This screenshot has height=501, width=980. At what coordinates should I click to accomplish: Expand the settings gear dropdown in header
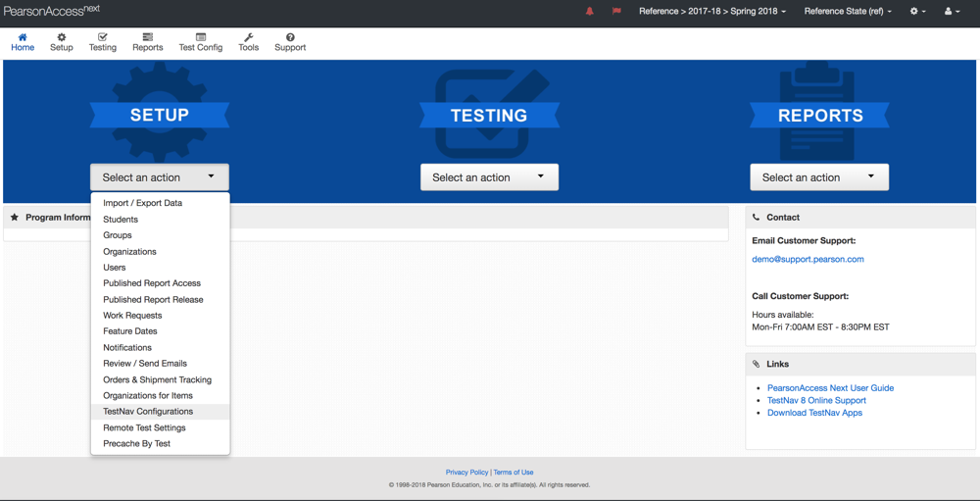click(x=917, y=12)
